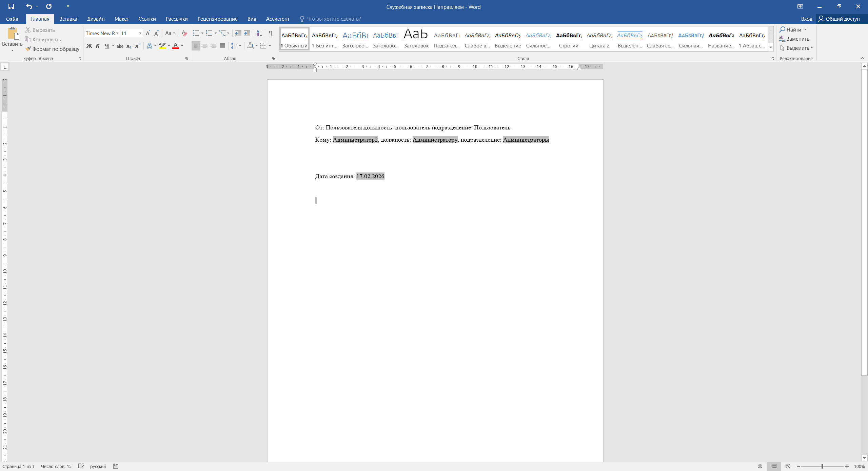Click the strikethrough text icon
Image resolution: width=868 pixels, height=471 pixels.
pyautogui.click(x=120, y=46)
